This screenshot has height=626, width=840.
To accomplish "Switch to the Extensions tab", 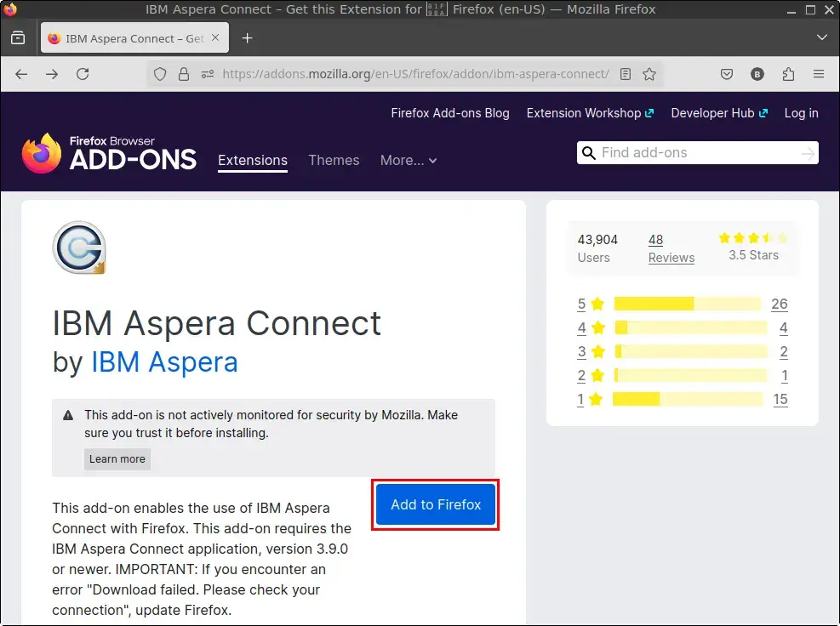I will tap(252, 160).
